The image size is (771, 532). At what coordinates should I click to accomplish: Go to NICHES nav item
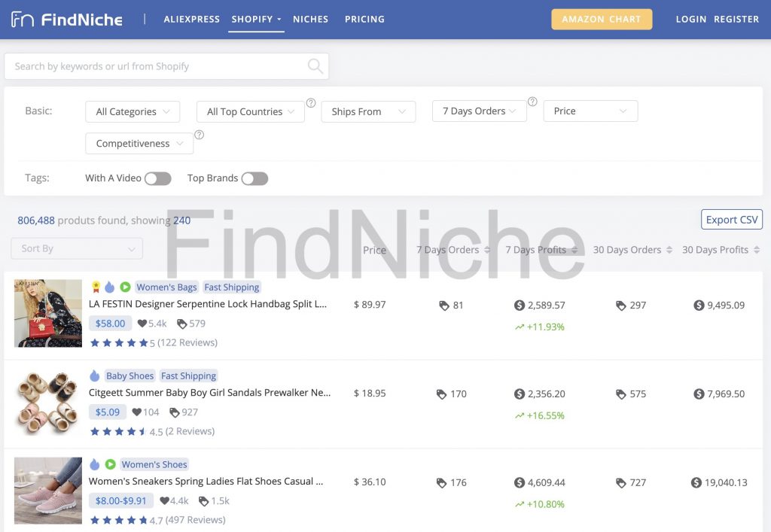311,19
